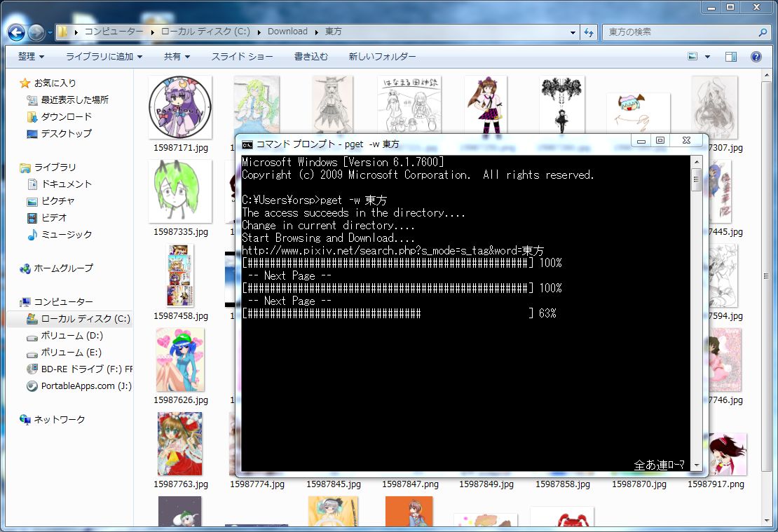
Task: Open the ミュージック library
Action: click(x=67, y=235)
